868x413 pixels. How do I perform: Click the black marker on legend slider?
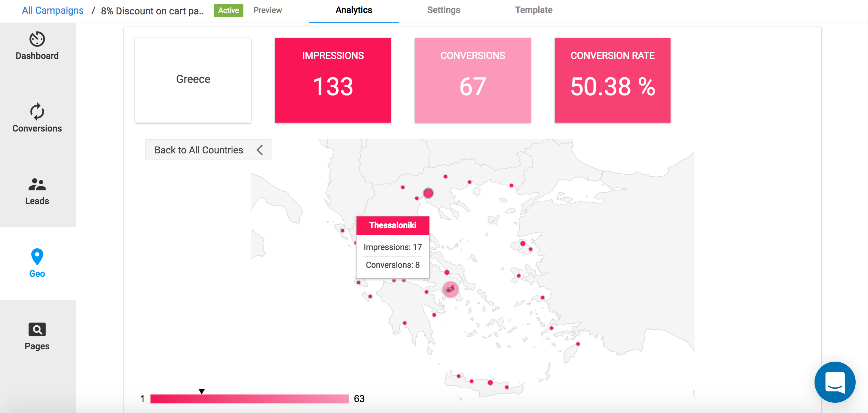click(x=202, y=391)
